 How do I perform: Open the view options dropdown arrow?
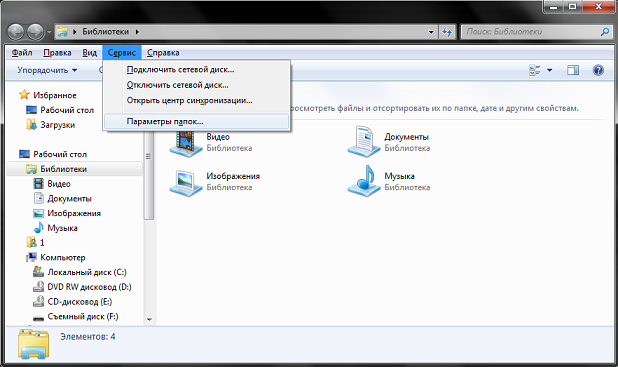549,70
